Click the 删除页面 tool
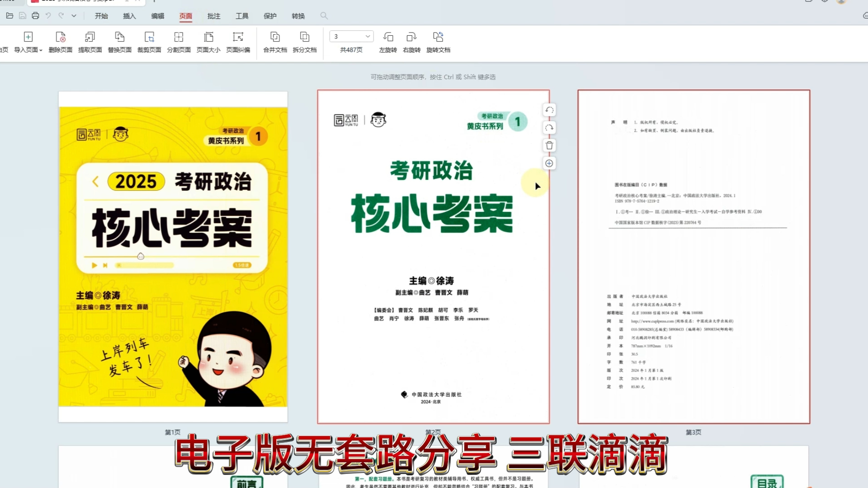The height and width of the screenshot is (488, 868). [x=61, y=42]
